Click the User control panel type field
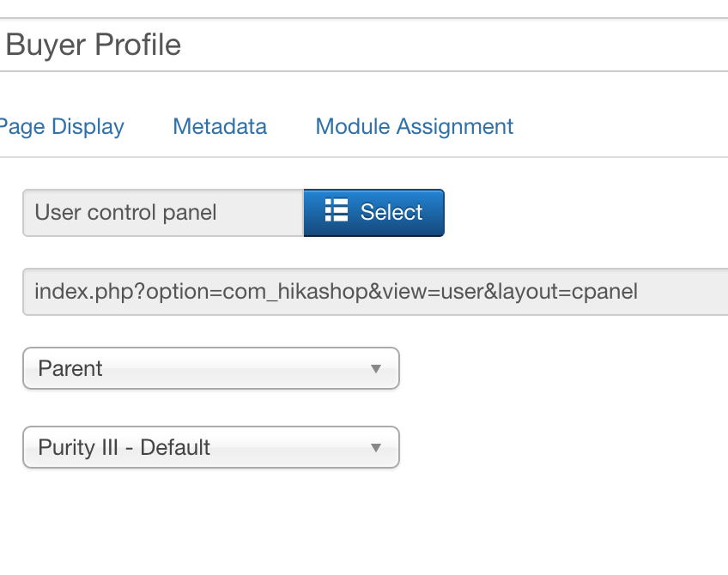Image resolution: width=728 pixels, height=575 pixels. (163, 213)
